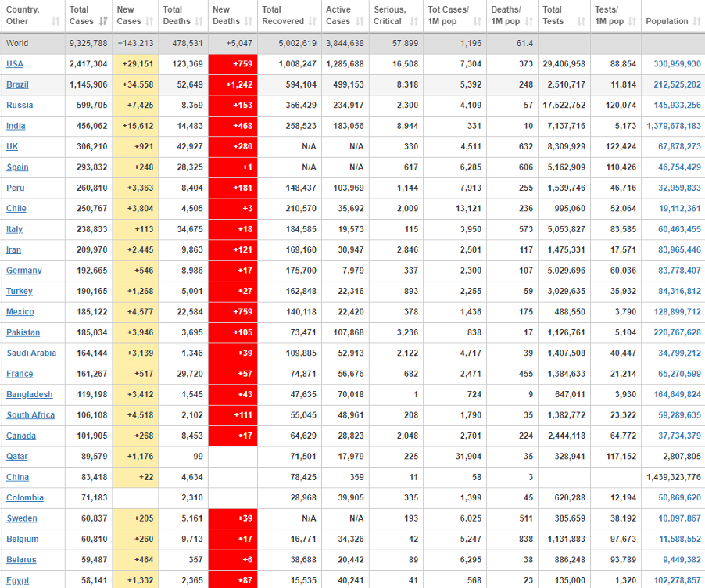This screenshot has height=588, width=705.
Task: Click Mexico's new deaths cell
Action: point(233,312)
